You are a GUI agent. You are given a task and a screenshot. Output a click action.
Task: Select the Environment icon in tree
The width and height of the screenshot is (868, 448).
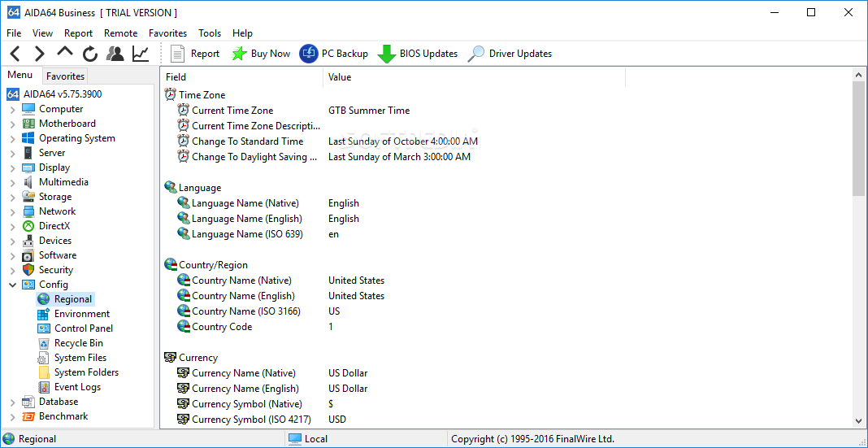pyautogui.click(x=44, y=314)
